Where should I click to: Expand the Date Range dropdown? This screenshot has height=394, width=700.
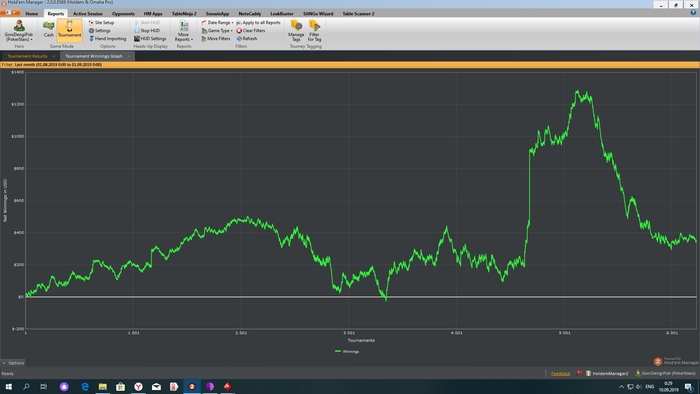point(217,22)
